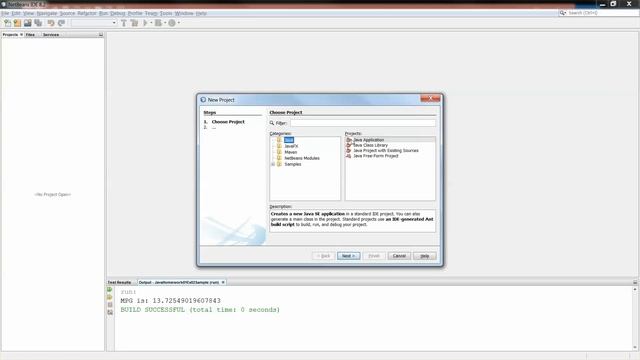The image size is (640, 360).
Task: Click into the Filter input field
Action: [x=363, y=123]
